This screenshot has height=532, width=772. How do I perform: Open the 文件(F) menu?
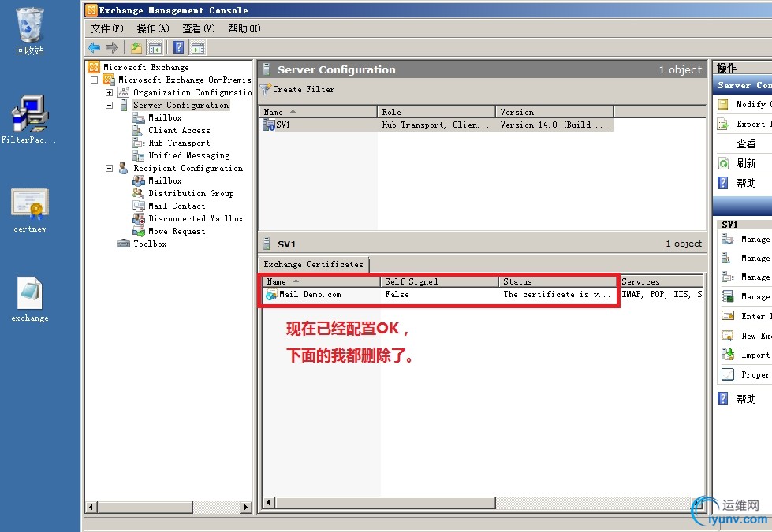[106, 28]
